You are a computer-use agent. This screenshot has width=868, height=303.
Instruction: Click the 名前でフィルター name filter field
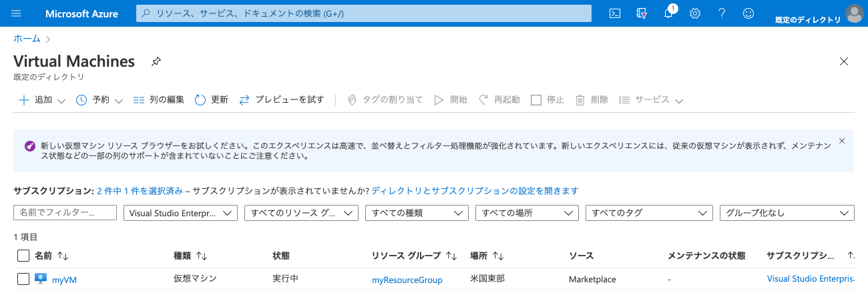[65, 213]
